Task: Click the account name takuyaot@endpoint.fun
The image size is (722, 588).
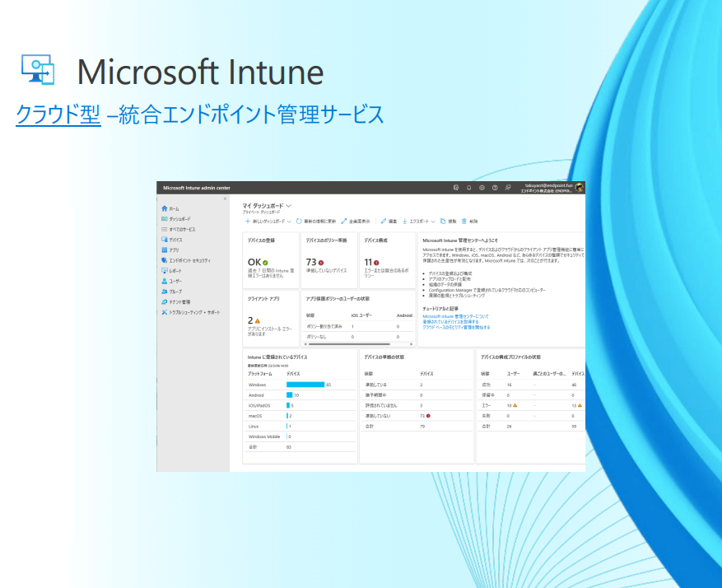Action: pos(549,185)
